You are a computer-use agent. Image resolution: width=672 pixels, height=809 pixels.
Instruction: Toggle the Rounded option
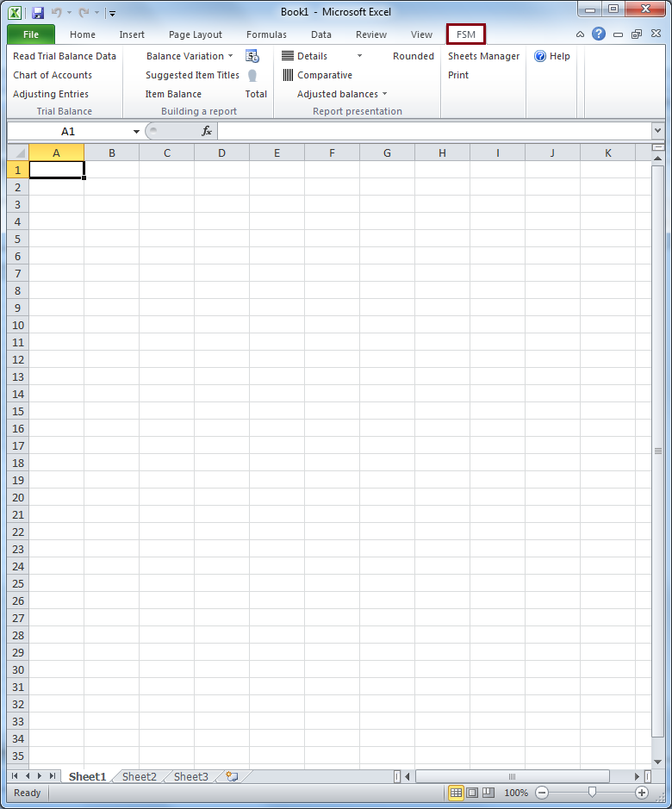[x=414, y=56]
